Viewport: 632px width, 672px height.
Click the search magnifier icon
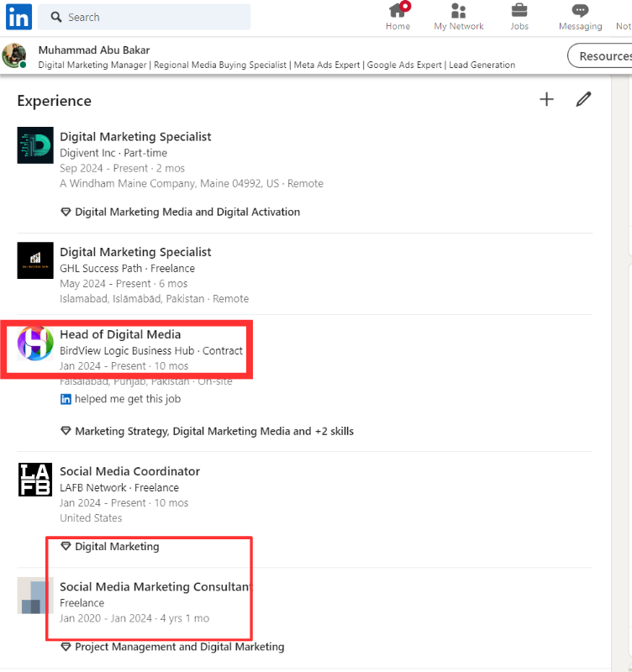point(56,17)
